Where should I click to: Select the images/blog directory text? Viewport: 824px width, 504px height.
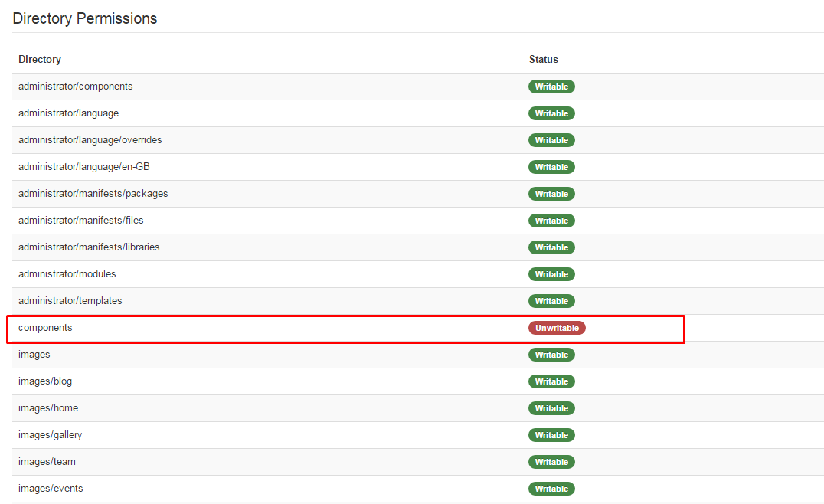click(45, 381)
